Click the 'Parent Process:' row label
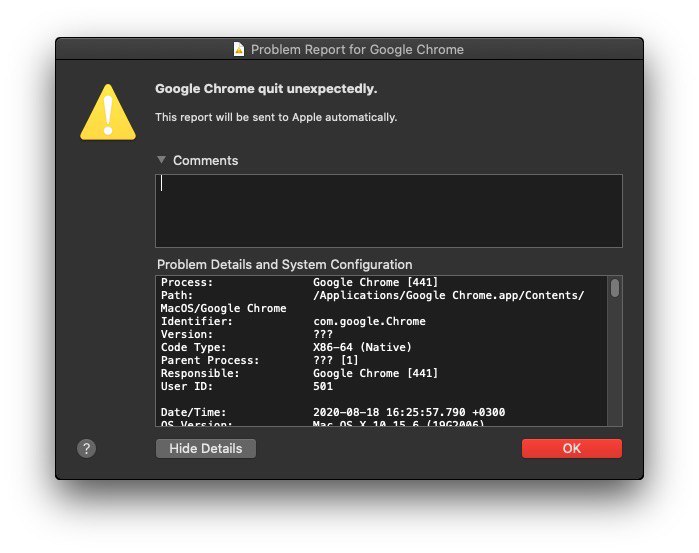This screenshot has width=699, height=553. 210,360
